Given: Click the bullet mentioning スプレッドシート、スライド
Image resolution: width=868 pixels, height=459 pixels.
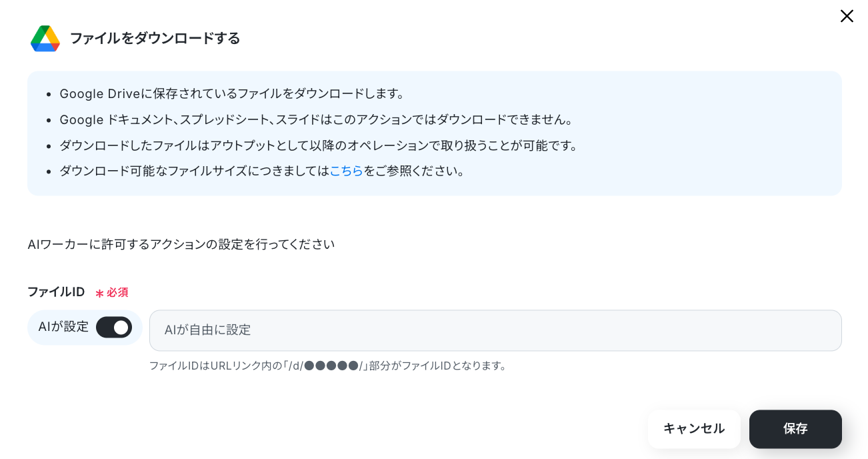Looking at the screenshot, I should (317, 120).
